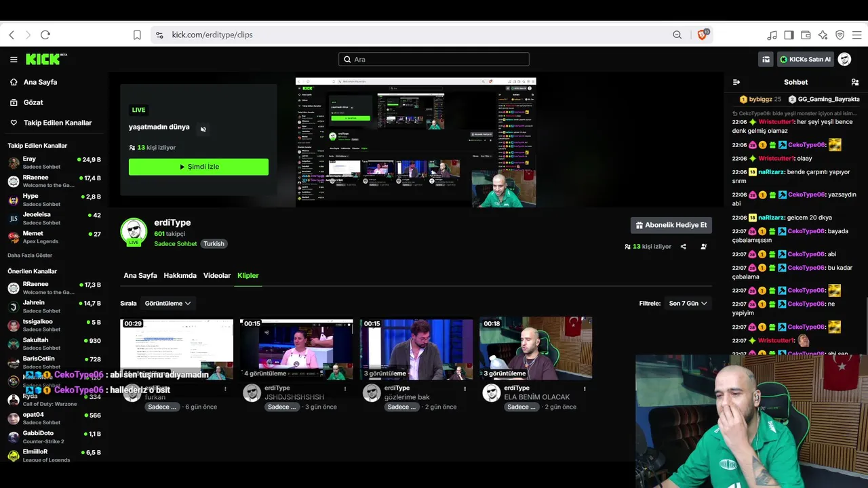Open Eray channel in followed list
The image size is (868, 488).
(54, 163)
